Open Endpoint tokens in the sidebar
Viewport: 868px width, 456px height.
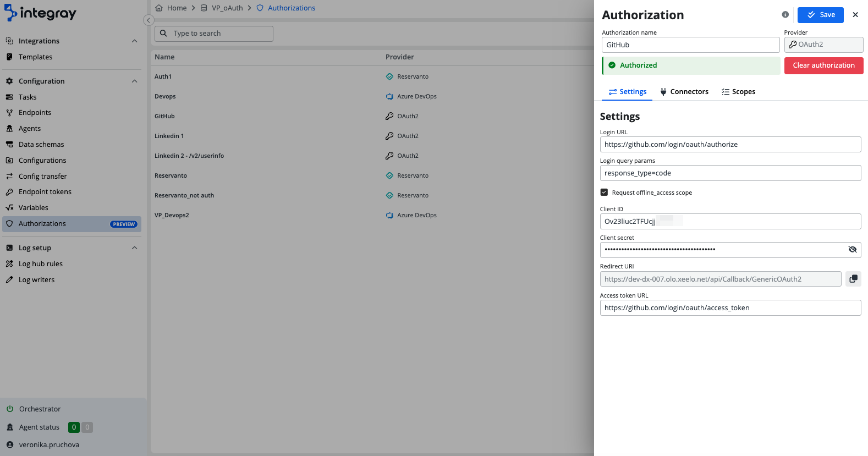point(45,192)
